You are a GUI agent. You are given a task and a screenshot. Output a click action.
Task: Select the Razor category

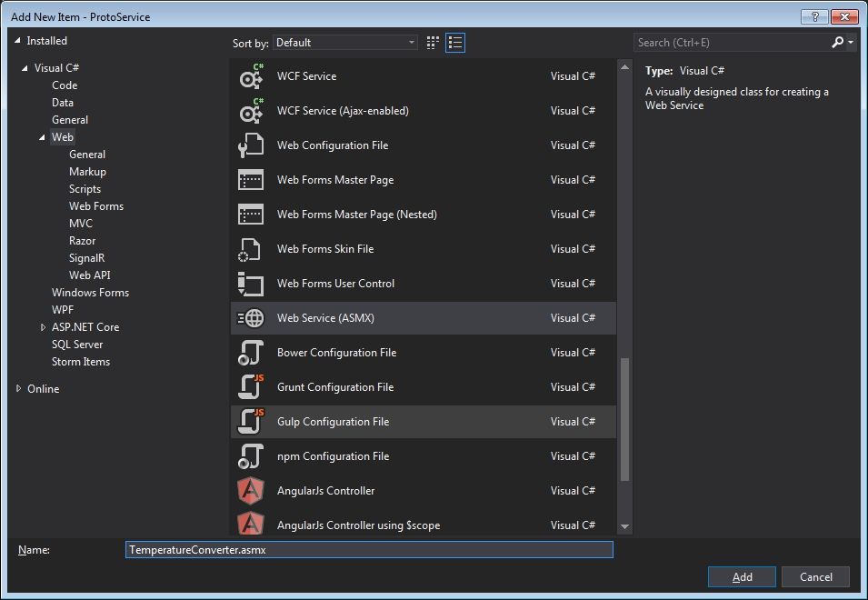click(82, 241)
